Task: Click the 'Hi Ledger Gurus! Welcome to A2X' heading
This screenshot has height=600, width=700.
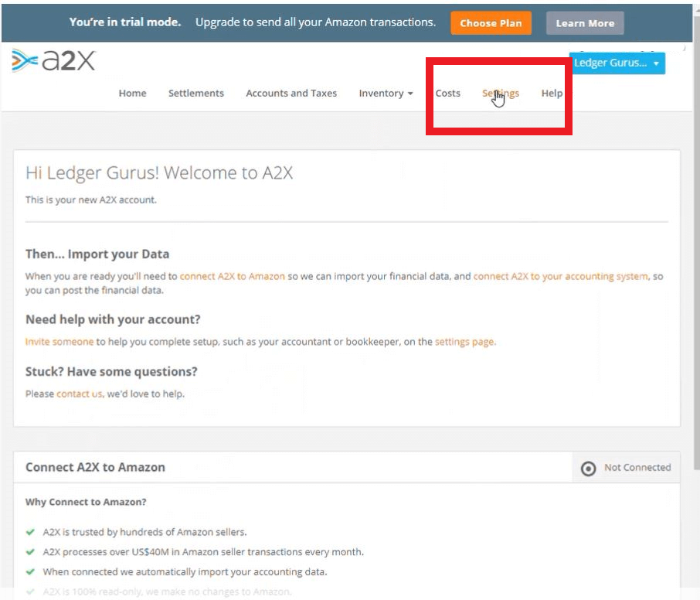Action: [159, 173]
